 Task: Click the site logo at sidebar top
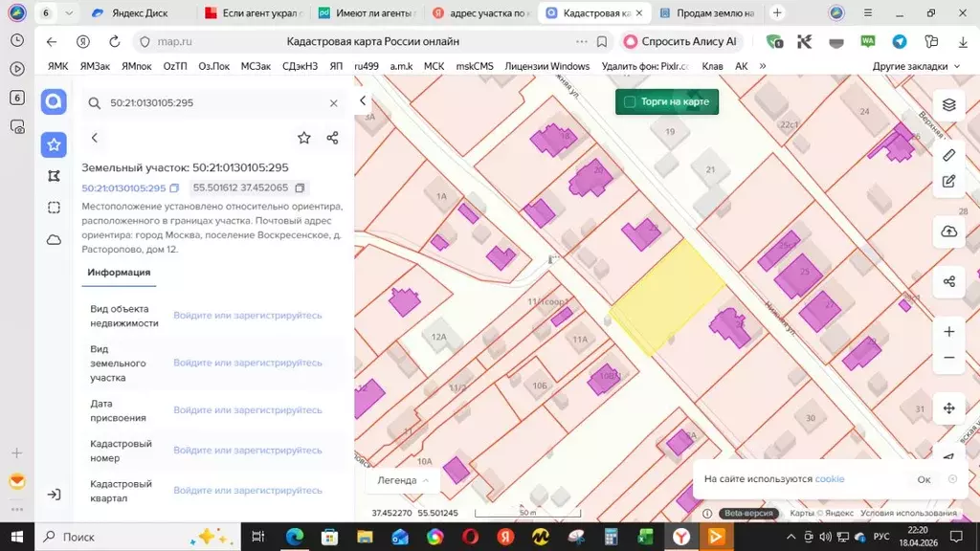click(x=54, y=101)
